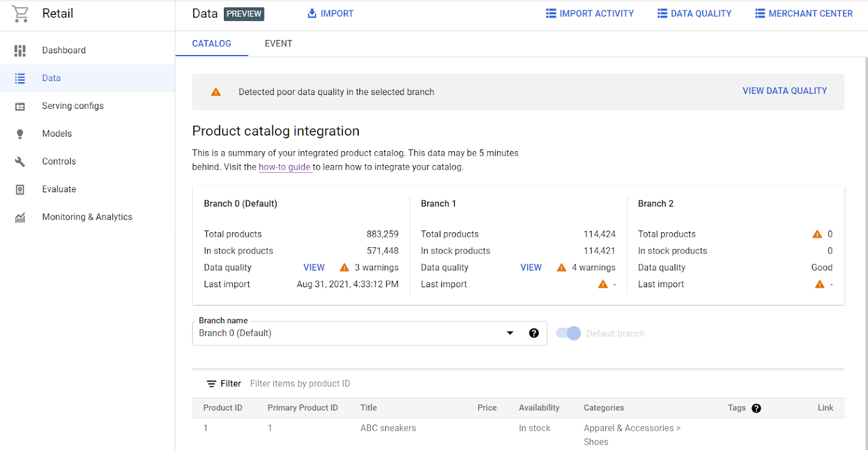Open product ID 1 link
Viewport: 868px width, 450px height.
tap(205, 428)
